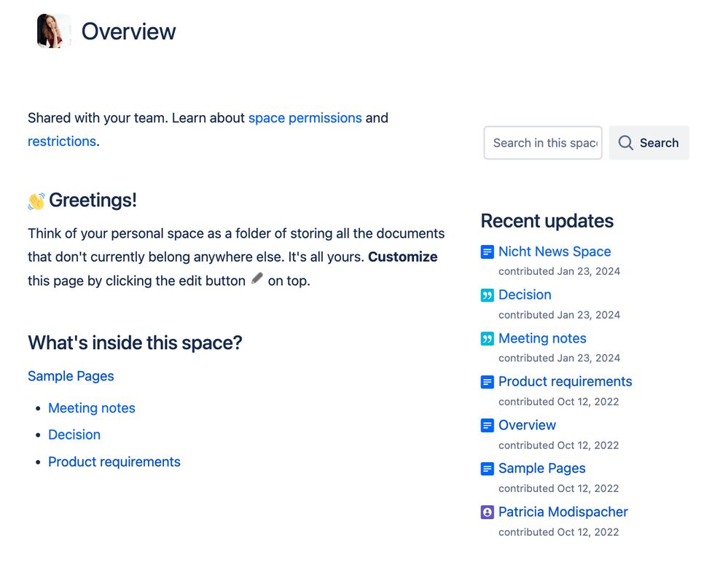Click the What's inside this space? heading
Screen dimensions: 728x581
click(135, 343)
